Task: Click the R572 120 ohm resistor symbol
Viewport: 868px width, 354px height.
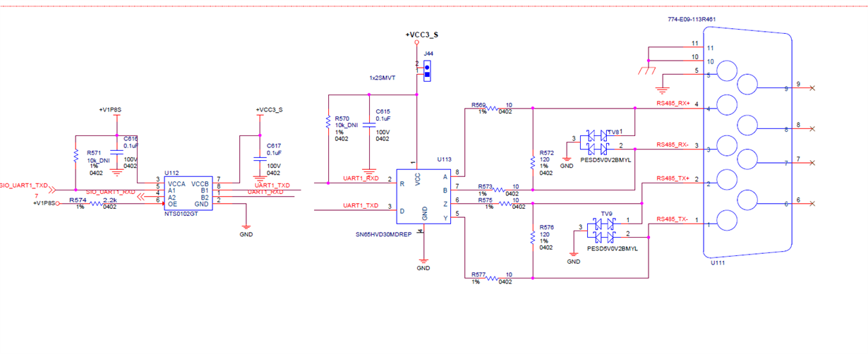Action: tap(533, 162)
